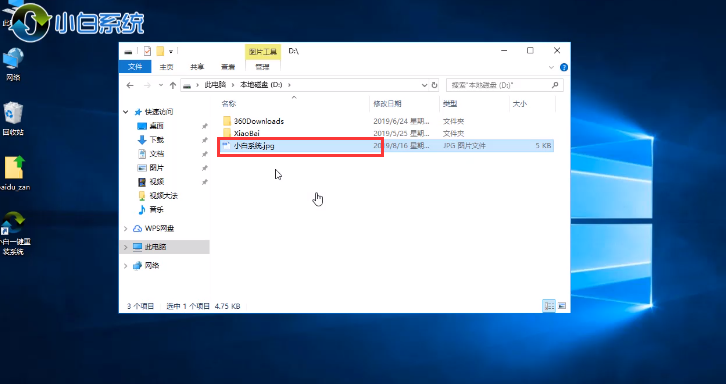This screenshot has height=384, width=726.
Task: Click the 回收站 desktop icon
Action: pos(13,120)
